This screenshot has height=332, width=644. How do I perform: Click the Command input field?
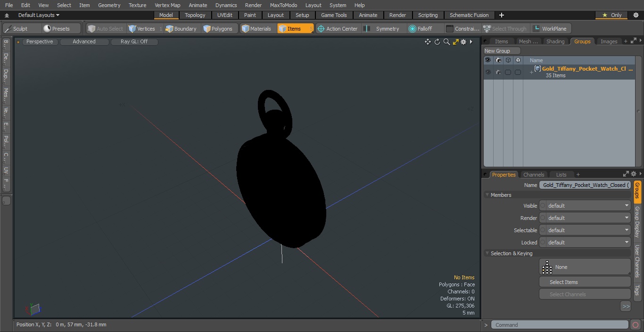click(560, 325)
